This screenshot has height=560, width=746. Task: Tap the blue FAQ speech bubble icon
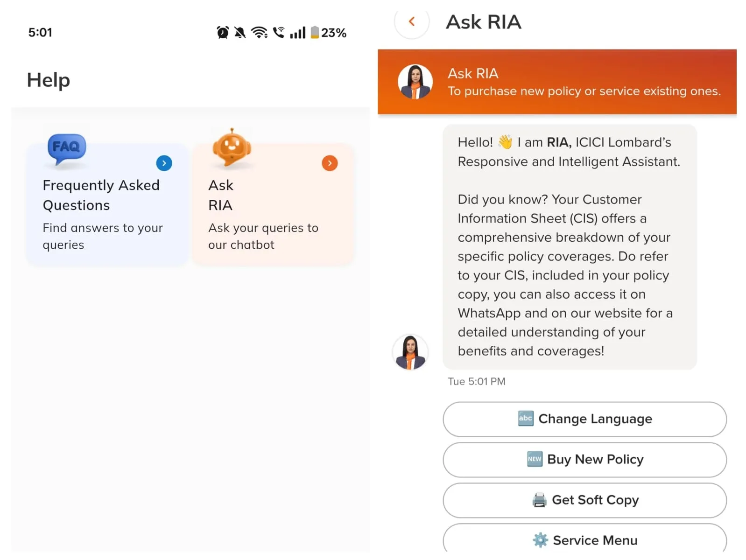tap(67, 149)
